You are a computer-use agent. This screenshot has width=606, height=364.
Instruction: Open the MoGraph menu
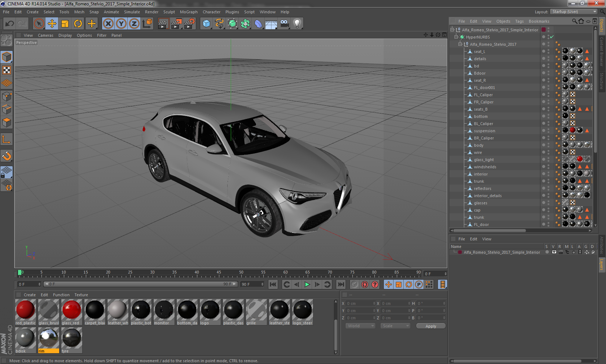pos(189,12)
